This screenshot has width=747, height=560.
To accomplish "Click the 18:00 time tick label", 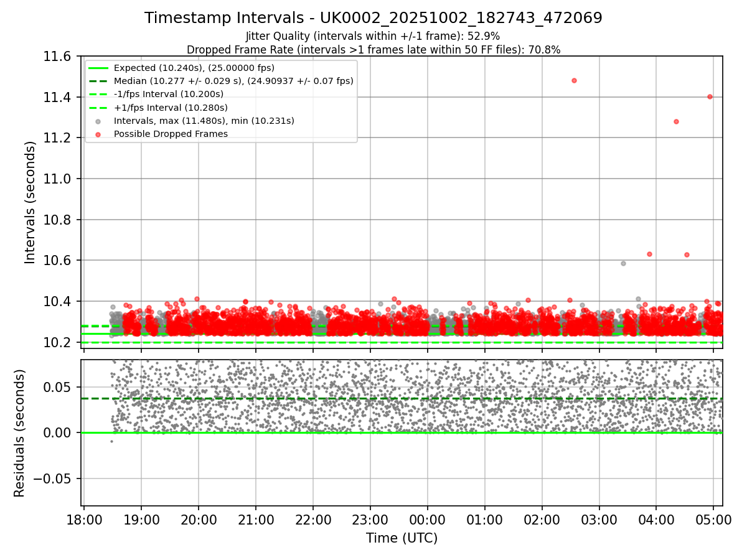I will pos(84,519).
